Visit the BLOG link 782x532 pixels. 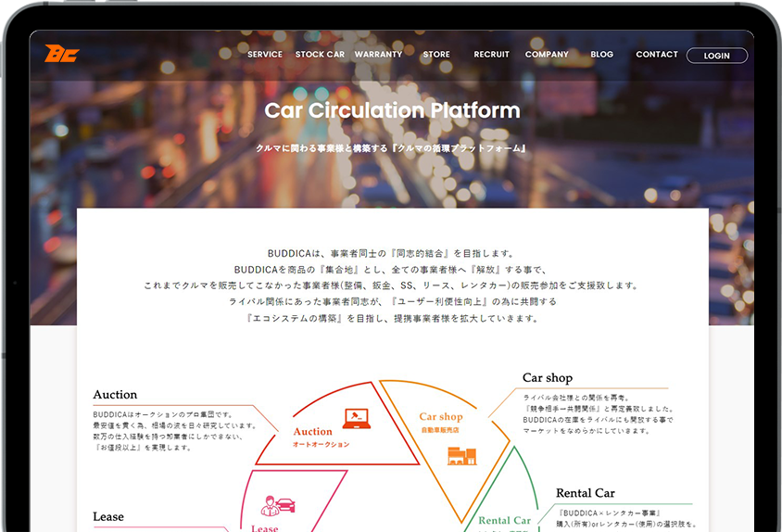coord(601,55)
